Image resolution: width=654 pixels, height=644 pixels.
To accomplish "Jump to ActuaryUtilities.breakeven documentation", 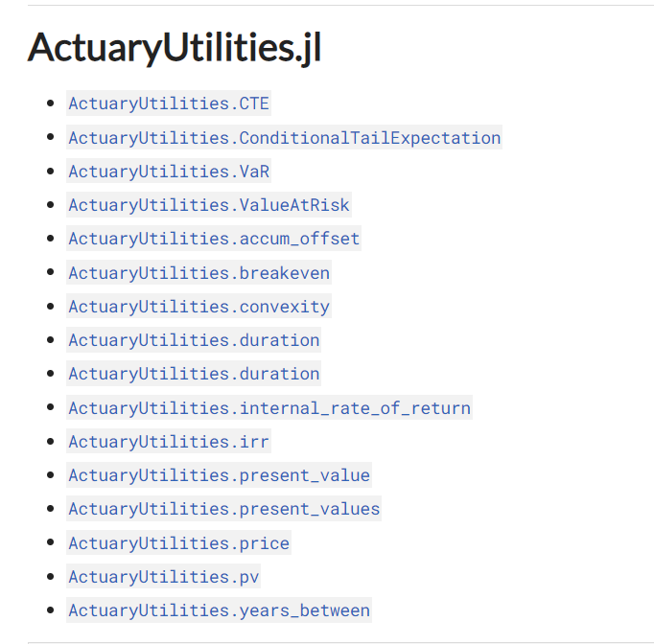I will (199, 272).
